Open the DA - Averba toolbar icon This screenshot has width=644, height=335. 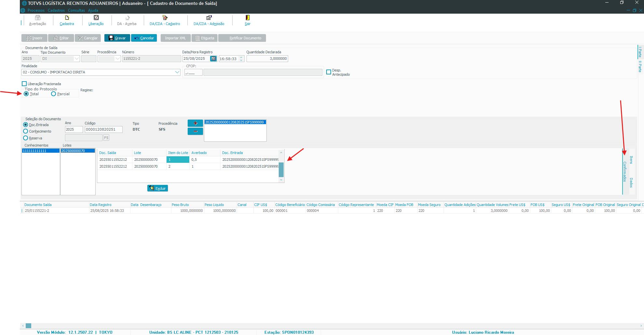(x=127, y=20)
